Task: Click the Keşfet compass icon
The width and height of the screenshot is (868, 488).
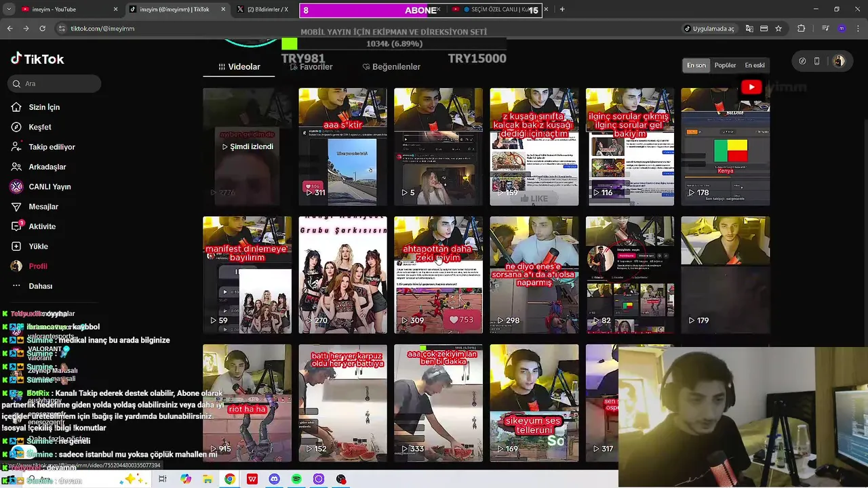Action: (16, 127)
